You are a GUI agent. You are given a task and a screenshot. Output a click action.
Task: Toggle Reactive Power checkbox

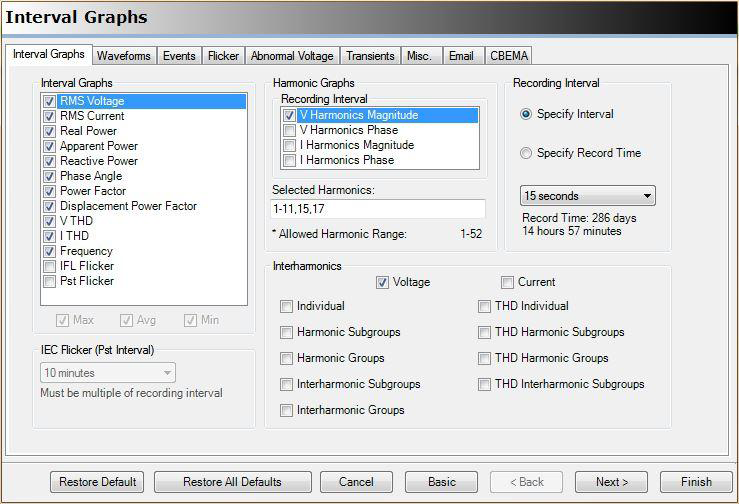pos(49,161)
